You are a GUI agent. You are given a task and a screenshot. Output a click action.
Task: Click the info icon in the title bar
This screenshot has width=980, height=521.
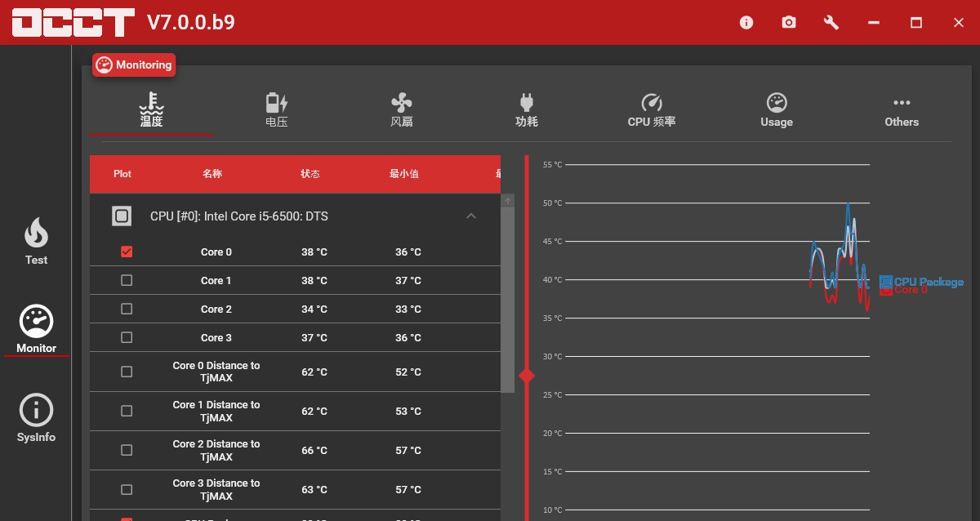point(746,23)
